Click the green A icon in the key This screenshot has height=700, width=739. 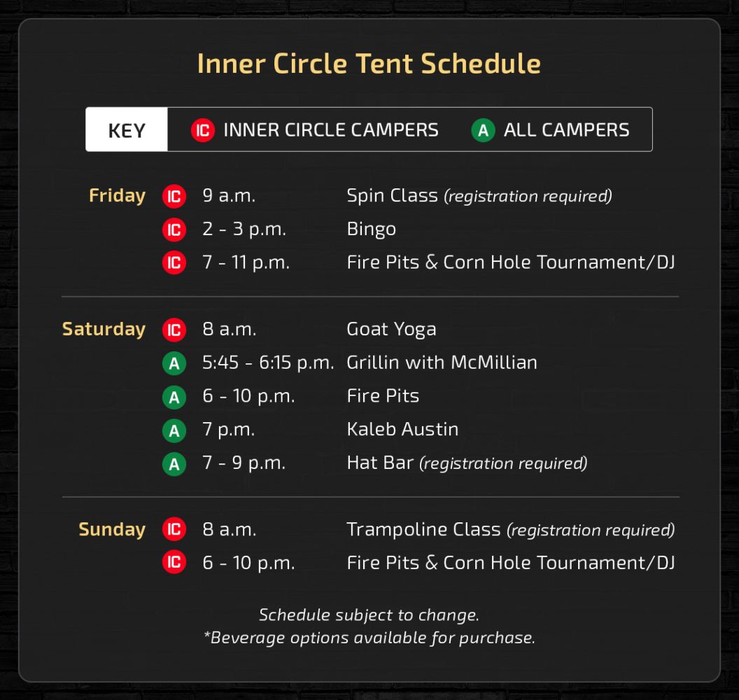pos(483,130)
